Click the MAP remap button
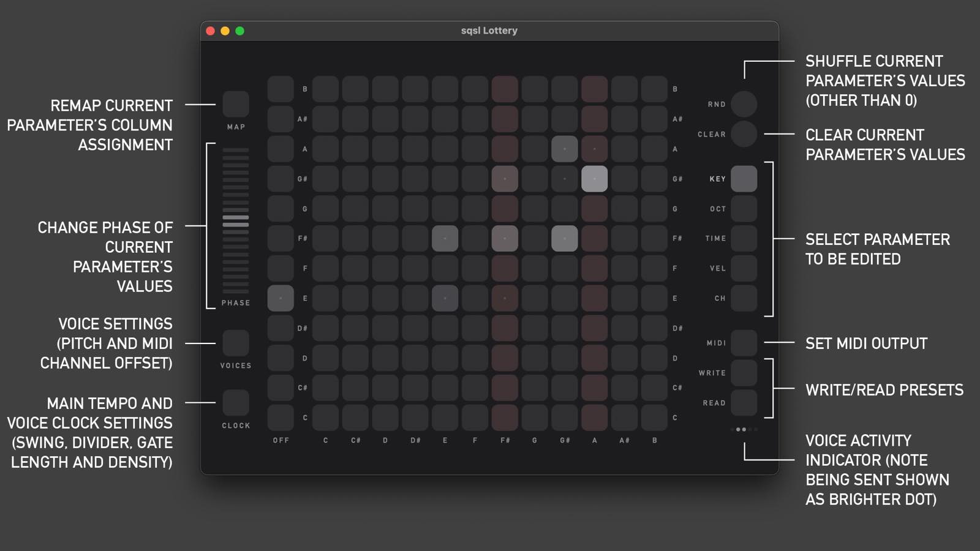The height and width of the screenshot is (551, 980). 236,104
